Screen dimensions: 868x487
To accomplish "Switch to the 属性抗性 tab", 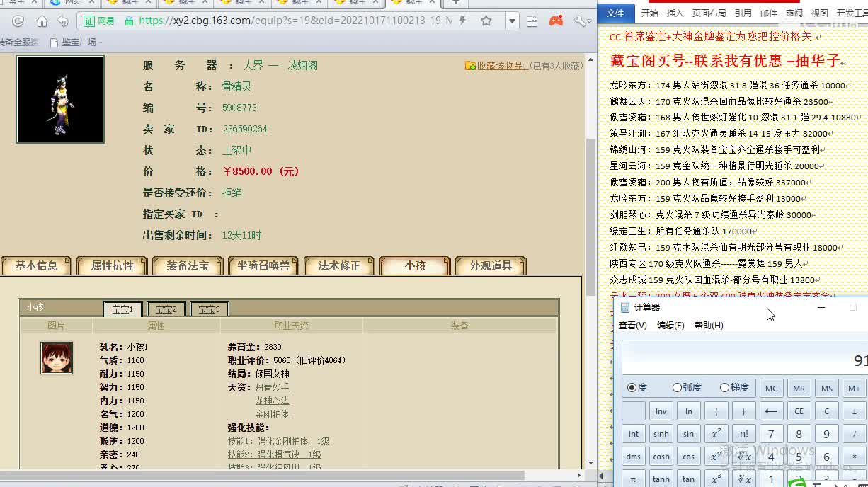I will (113, 266).
